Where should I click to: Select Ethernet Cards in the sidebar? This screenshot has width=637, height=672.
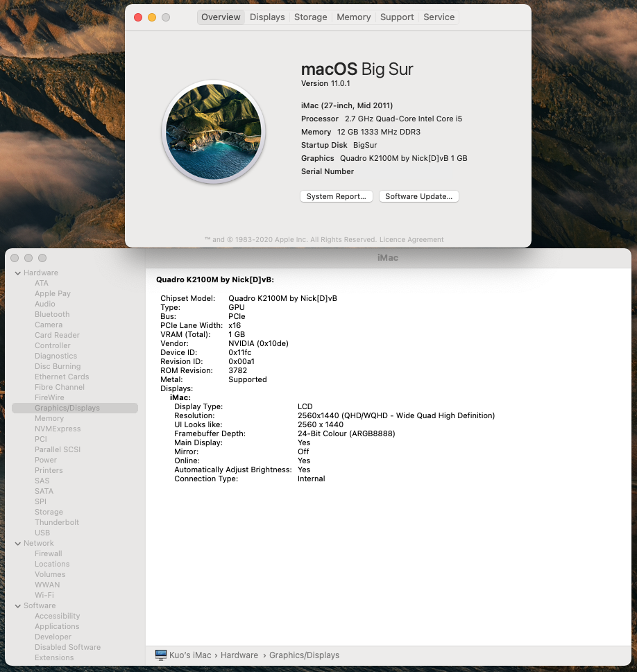pyautogui.click(x=62, y=377)
